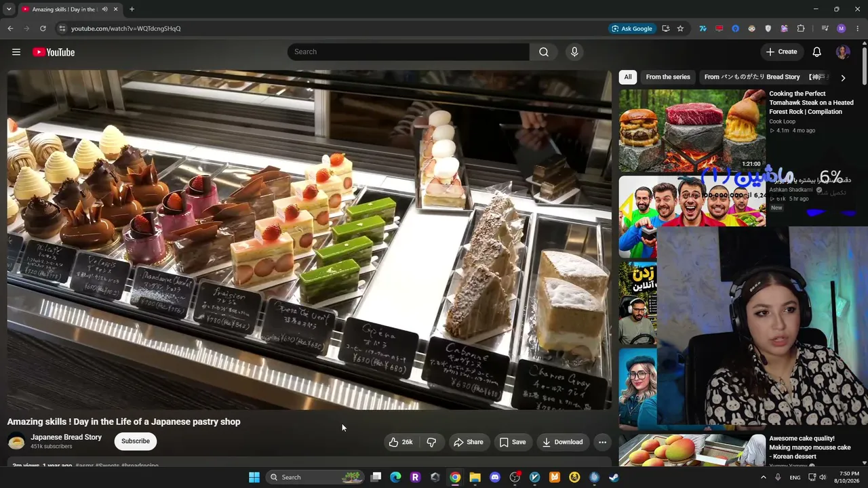Show hidden system tray icons
Image resolution: width=868 pixels, height=488 pixels.
click(763, 477)
